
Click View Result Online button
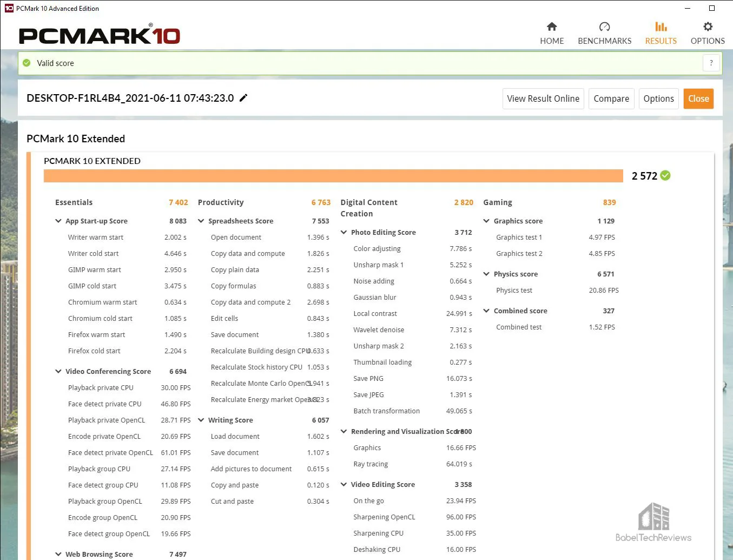pyautogui.click(x=543, y=98)
